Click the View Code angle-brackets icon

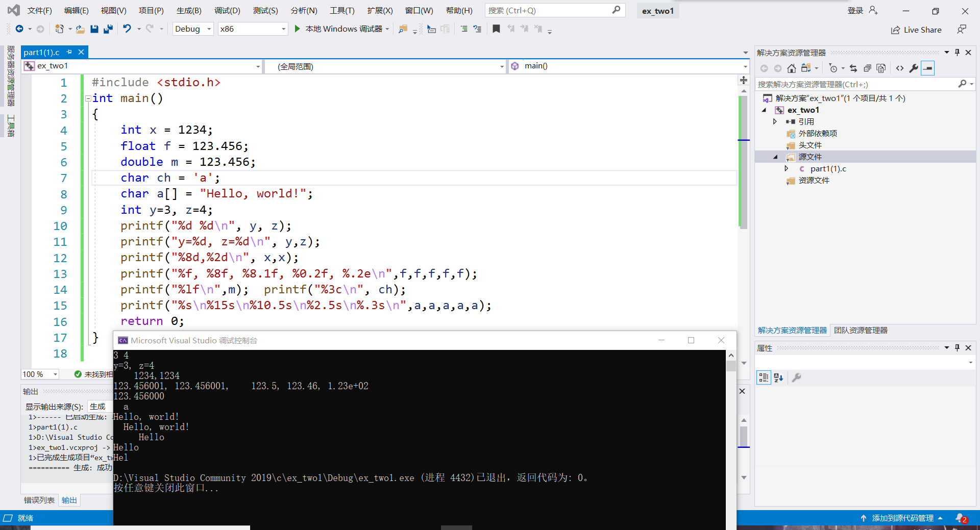(x=900, y=68)
